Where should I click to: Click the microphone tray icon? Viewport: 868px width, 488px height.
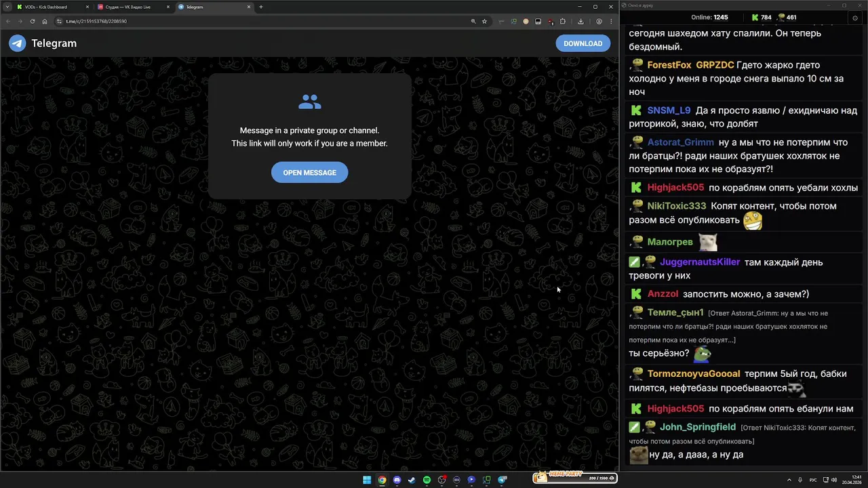(x=801, y=480)
